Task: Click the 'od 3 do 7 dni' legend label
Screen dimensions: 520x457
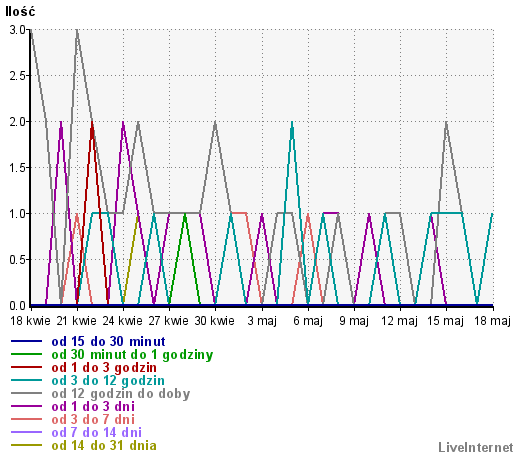Action: tap(93, 419)
